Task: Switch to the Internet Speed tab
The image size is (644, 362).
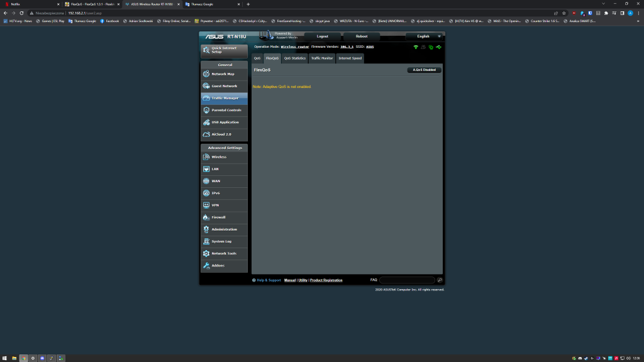Action: pos(350,58)
